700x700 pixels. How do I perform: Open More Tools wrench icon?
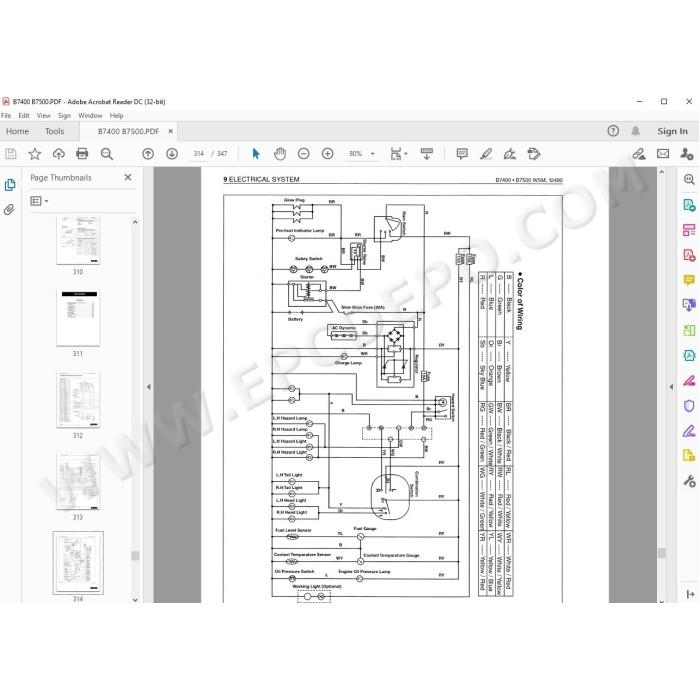click(x=689, y=481)
